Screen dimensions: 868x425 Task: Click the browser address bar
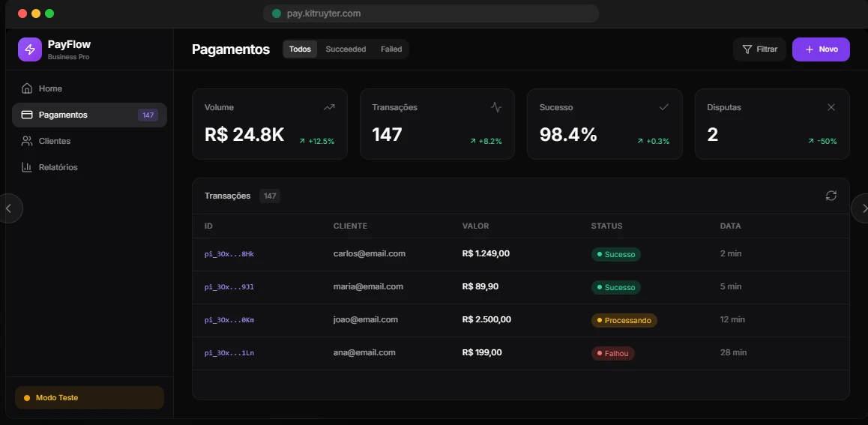[431, 13]
